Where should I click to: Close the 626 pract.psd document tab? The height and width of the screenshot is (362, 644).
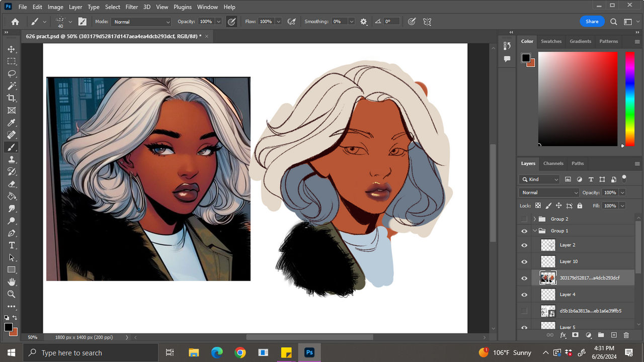pos(207,36)
